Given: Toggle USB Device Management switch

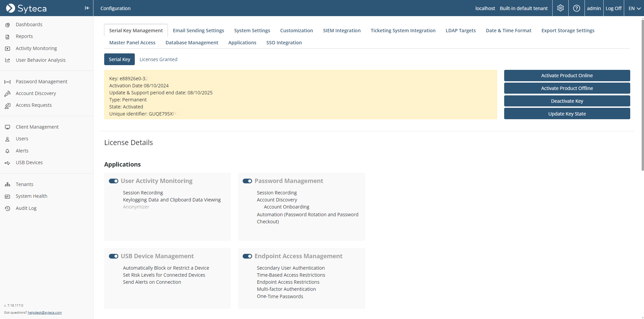Looking at the screenshot, I should pyautogui.click(x=114, y=256).
